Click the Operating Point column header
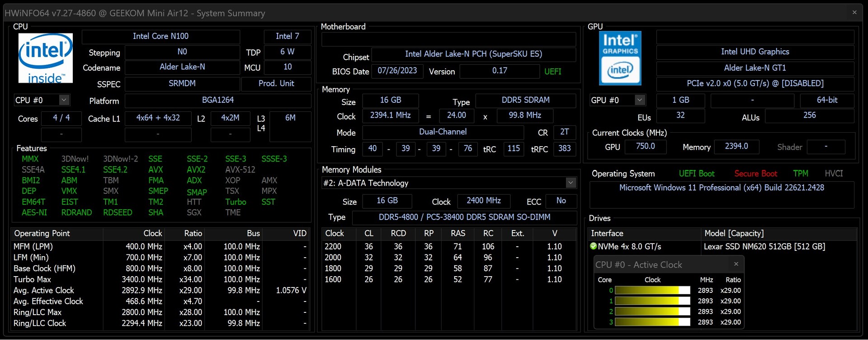 [42, 234]
